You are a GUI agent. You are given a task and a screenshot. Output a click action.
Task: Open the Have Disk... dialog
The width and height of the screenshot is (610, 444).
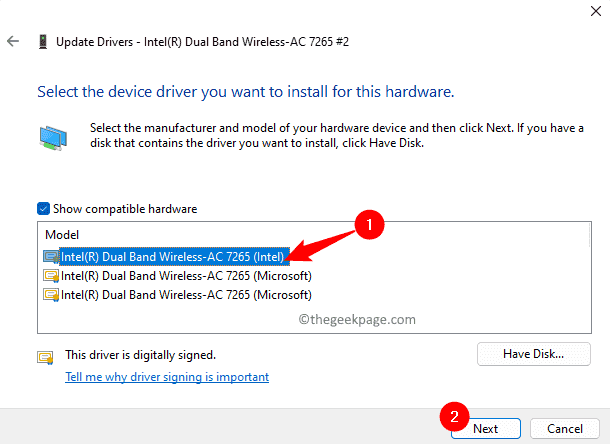[534, 354]
